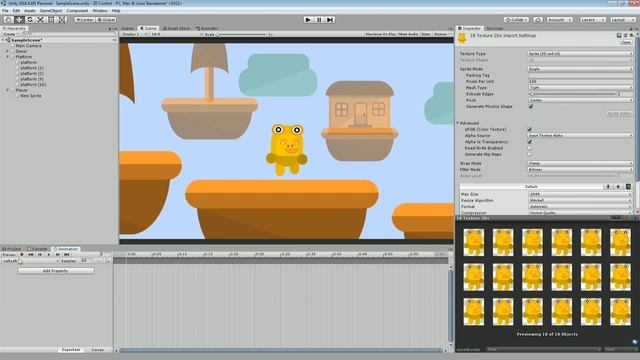This screenshot has width=640, height=360.
Task: Play the animation clip
Action: (x=49, y=254)
